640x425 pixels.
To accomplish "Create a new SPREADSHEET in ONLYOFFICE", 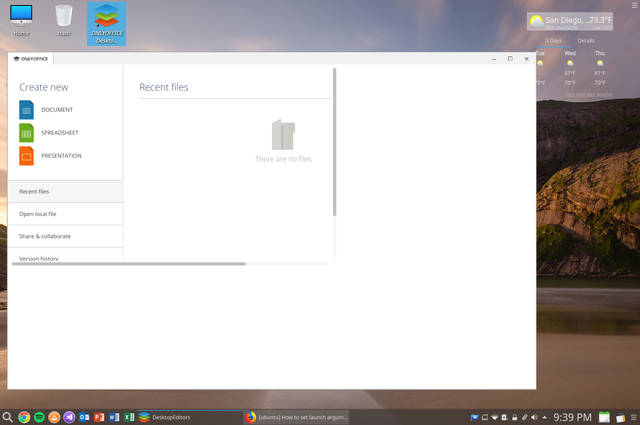I will click(x=49, y=133).
